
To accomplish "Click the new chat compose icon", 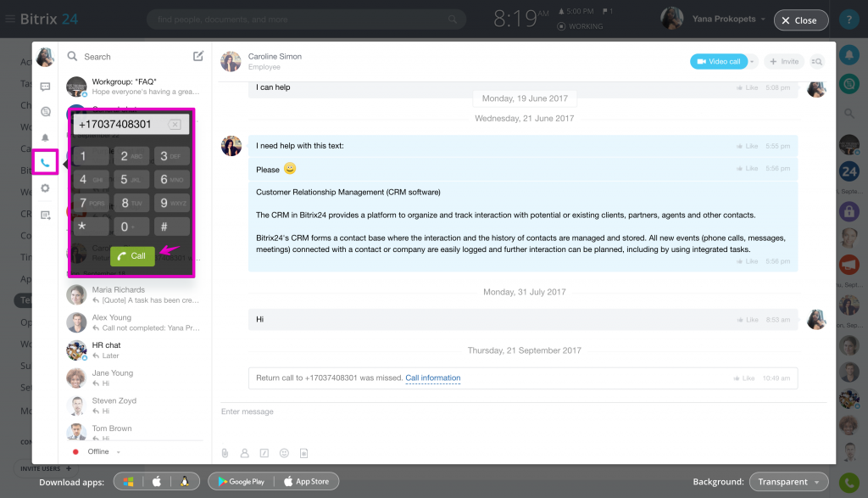I will pyautogui.click(x=198, y=56).
